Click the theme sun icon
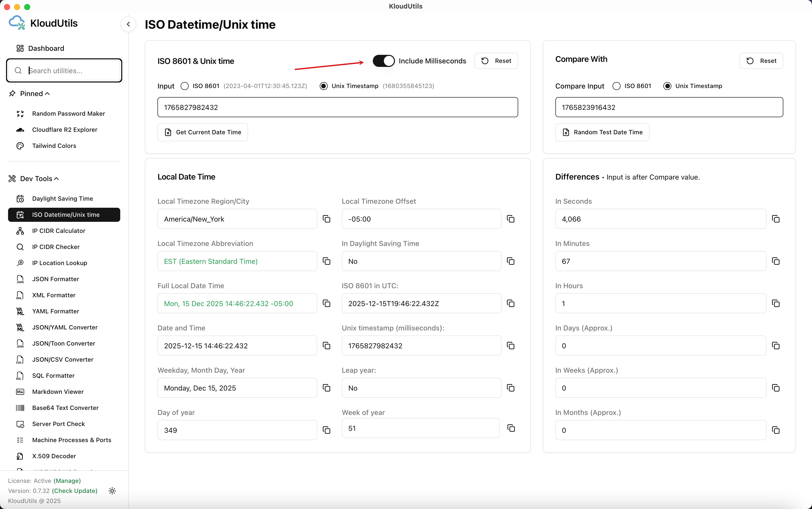812x509 pixels. [x=112, y=491]
